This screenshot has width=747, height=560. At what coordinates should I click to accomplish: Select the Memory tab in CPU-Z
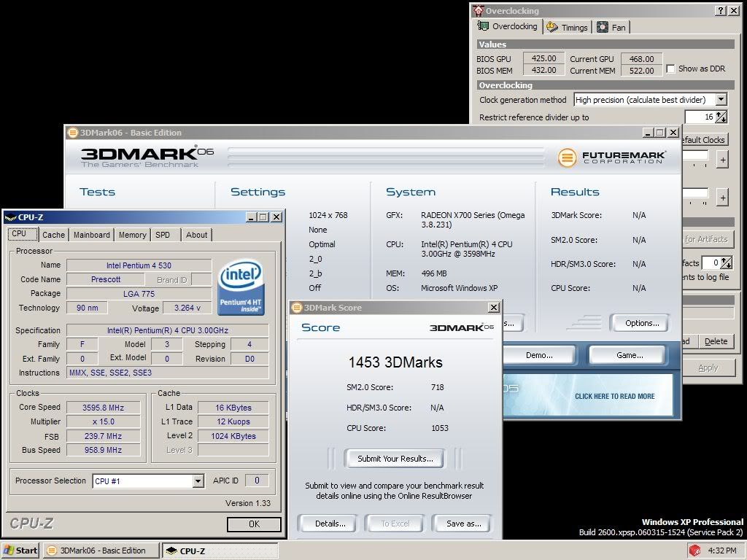(133, 235)
